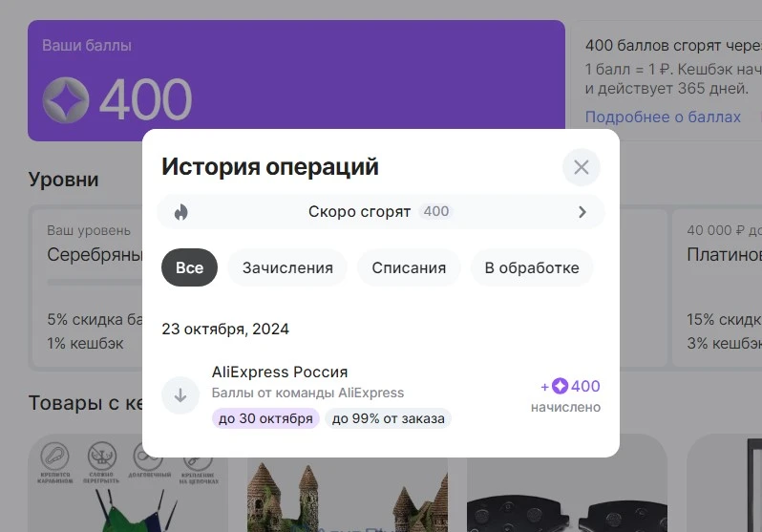
Task: Click the Платиновый level card
Action: click(x=717, y=287)
